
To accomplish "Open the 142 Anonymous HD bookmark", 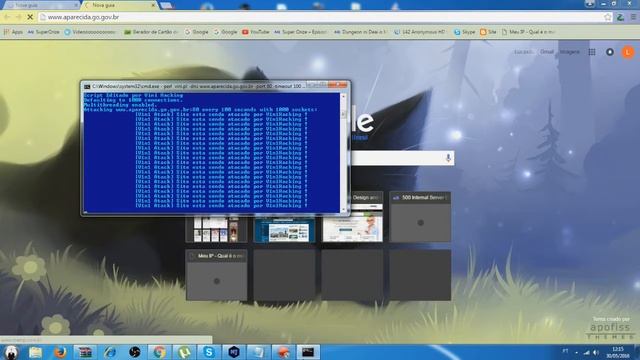I will point(420,32).
